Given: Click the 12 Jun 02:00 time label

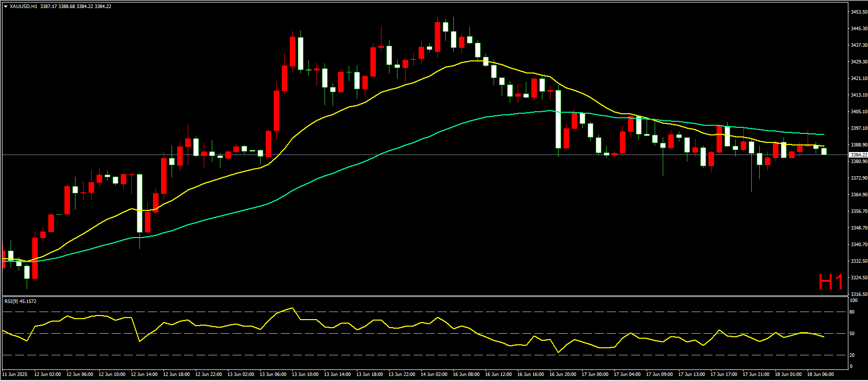Looking at the screenshot, I should tap(47, 374).
